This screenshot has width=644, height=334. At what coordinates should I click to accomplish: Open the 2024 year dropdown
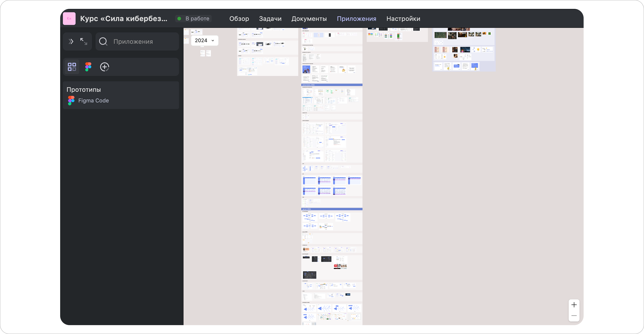point(204,41)
